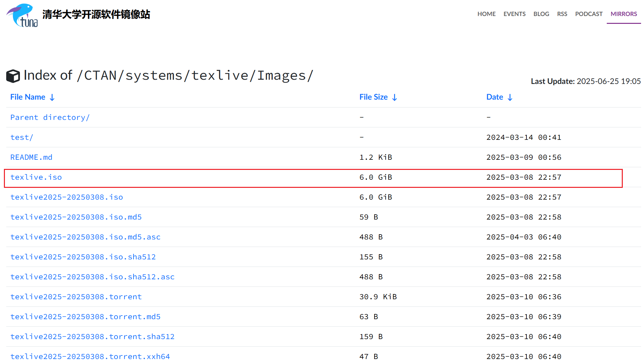
Task: Click the File Name sort arrow
Action: pos(52,97)
